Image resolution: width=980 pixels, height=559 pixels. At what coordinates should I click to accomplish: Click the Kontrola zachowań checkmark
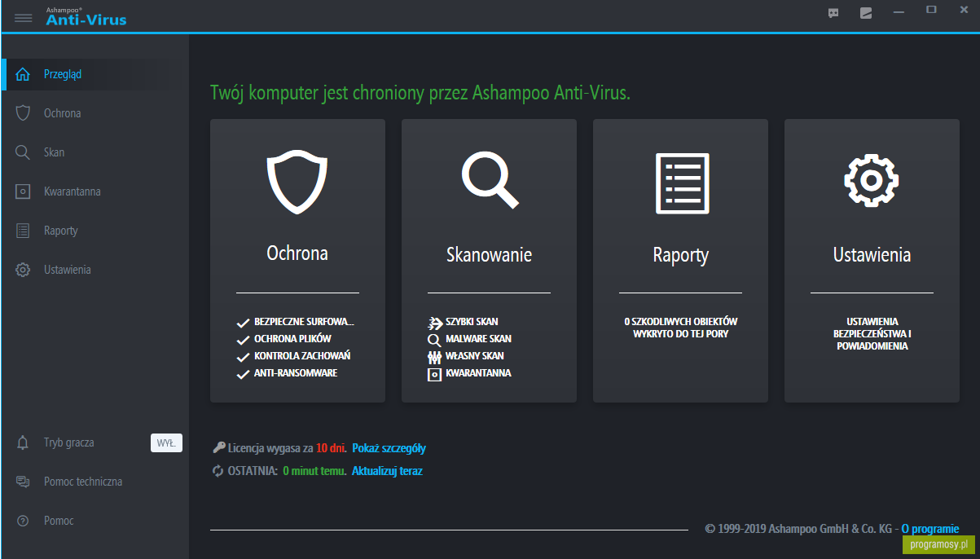click(243, 357)
